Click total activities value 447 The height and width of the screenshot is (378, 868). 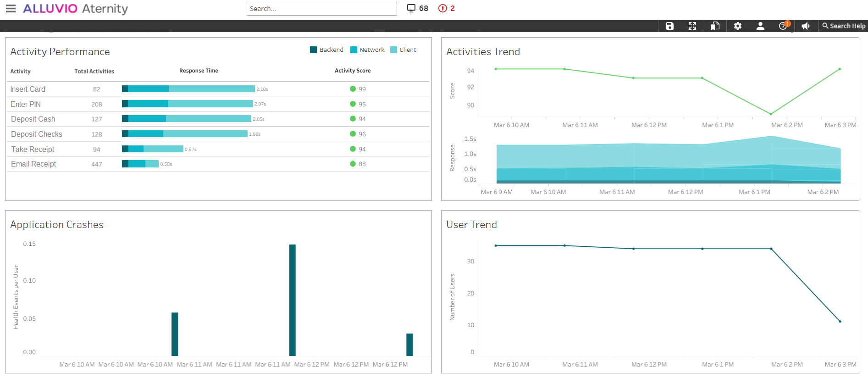97,164
